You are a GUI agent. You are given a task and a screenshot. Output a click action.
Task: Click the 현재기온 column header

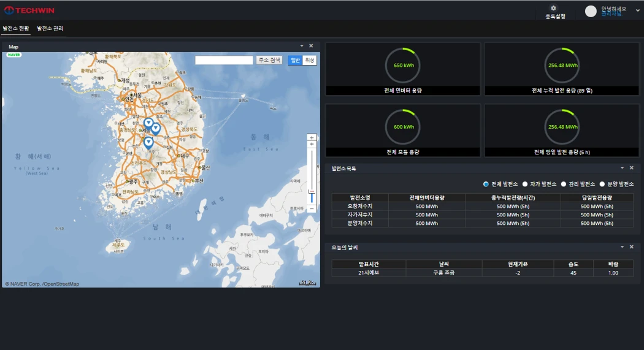tap(518, 264)
